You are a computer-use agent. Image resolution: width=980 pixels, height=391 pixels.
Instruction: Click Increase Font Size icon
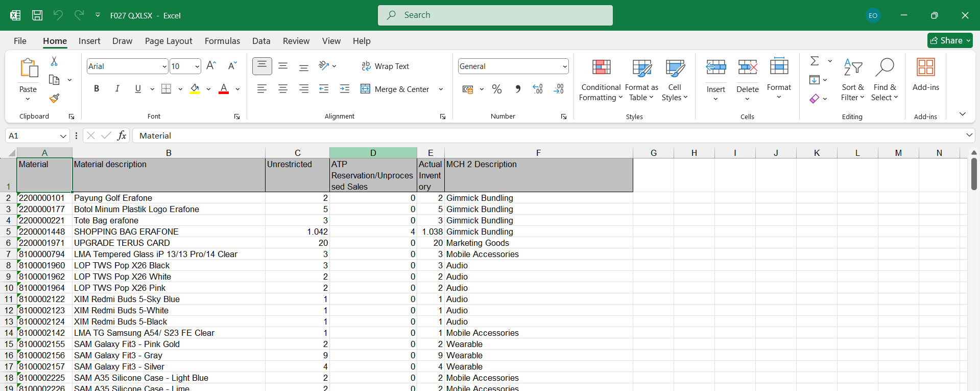point(211,66)
